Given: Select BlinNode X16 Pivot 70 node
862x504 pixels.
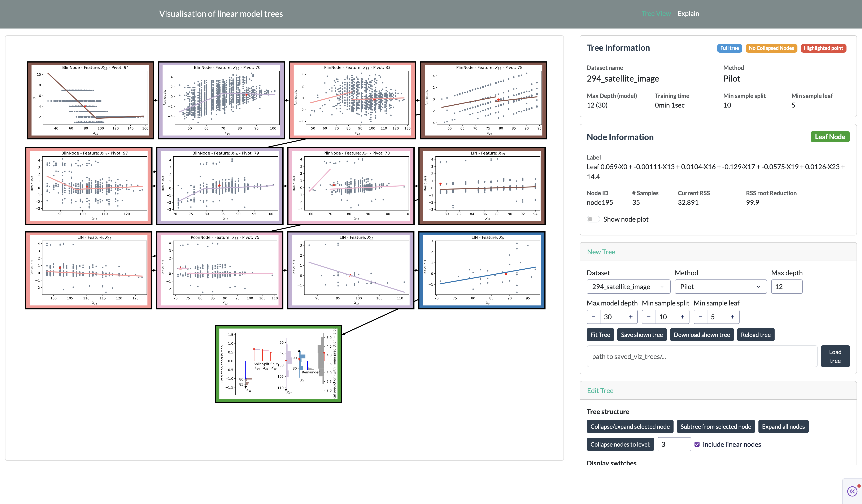Looking at the screenshot, I should coord(221,100).
